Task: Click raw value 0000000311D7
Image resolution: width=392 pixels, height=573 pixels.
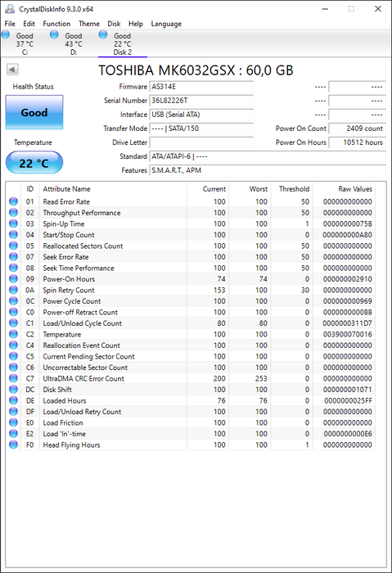Action: 347,323
